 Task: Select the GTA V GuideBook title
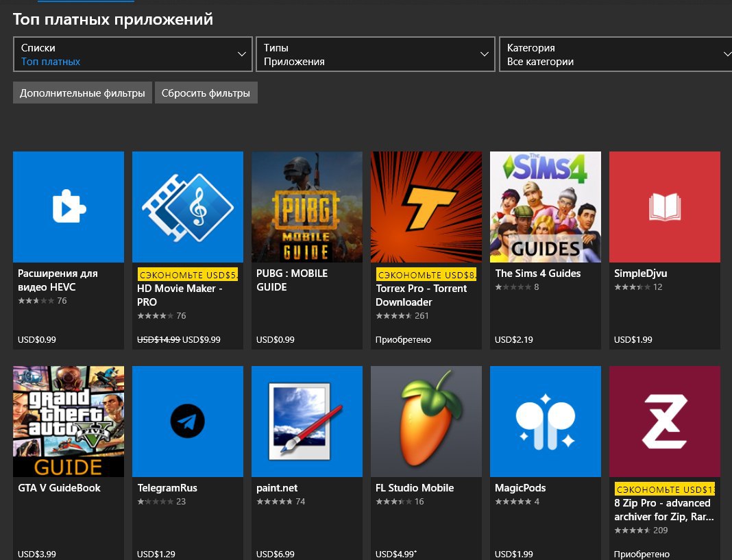(60, 487)
